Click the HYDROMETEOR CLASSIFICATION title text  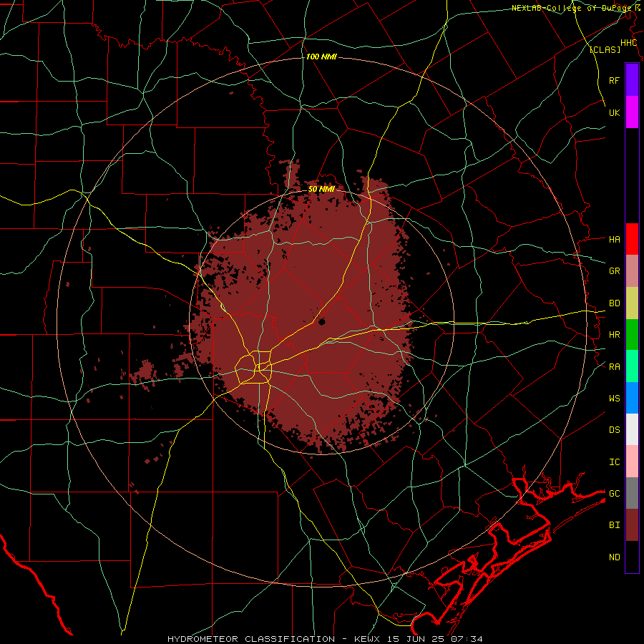251,639
